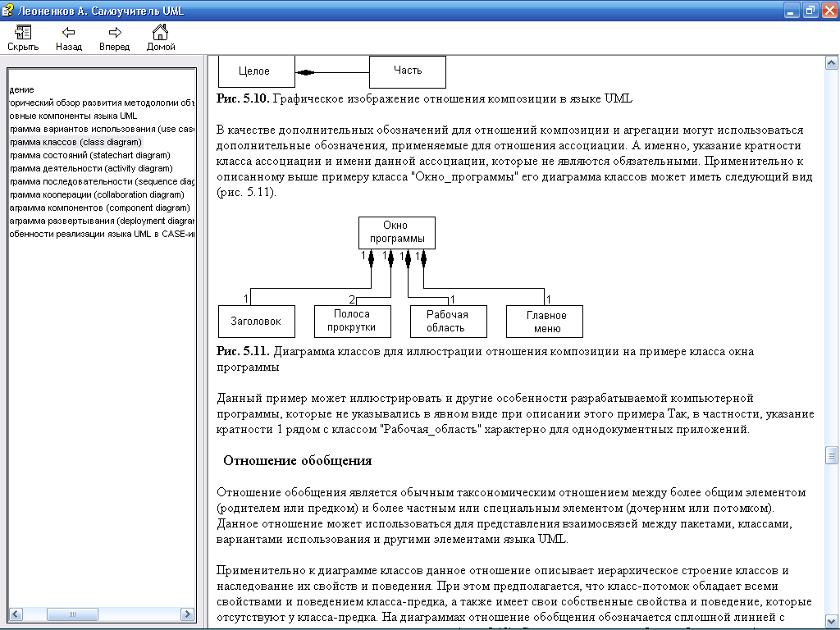Go forward with the Вперед arrow
Screen dimensions: 840x630
tap(114, 38)
